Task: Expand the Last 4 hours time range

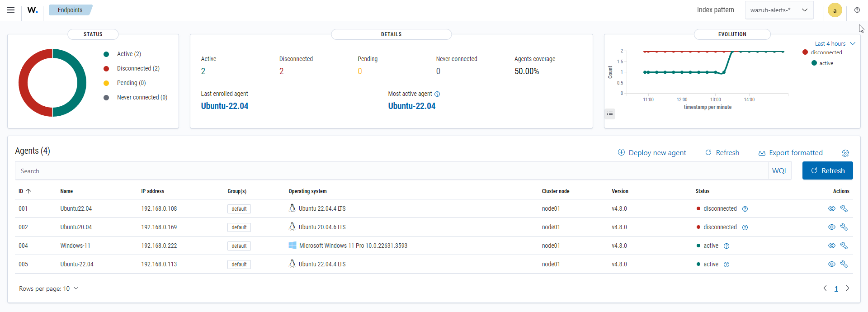Action: pyautogui.click(x=835, y=44)
